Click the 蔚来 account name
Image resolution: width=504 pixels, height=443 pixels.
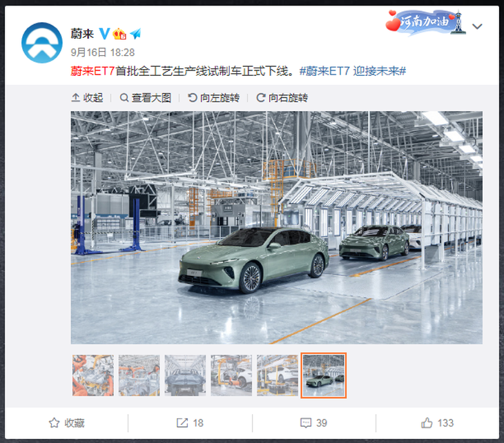coord(82,34)
